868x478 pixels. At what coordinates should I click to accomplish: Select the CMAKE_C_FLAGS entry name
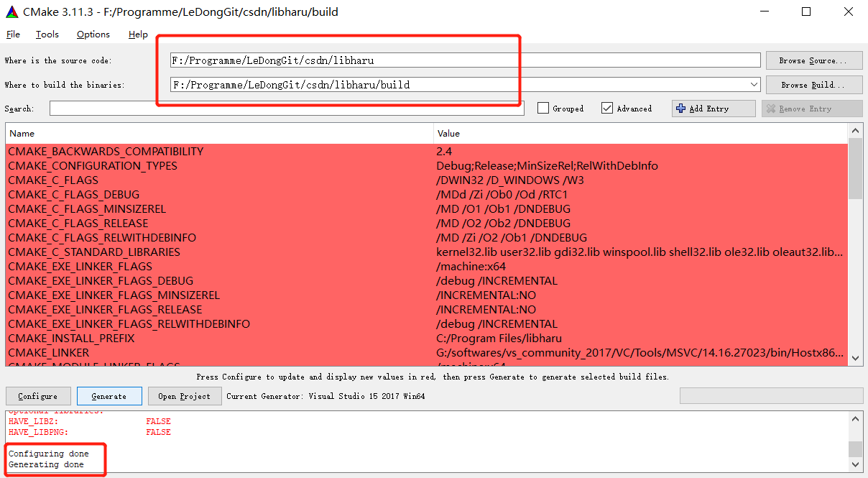point(53,180)
